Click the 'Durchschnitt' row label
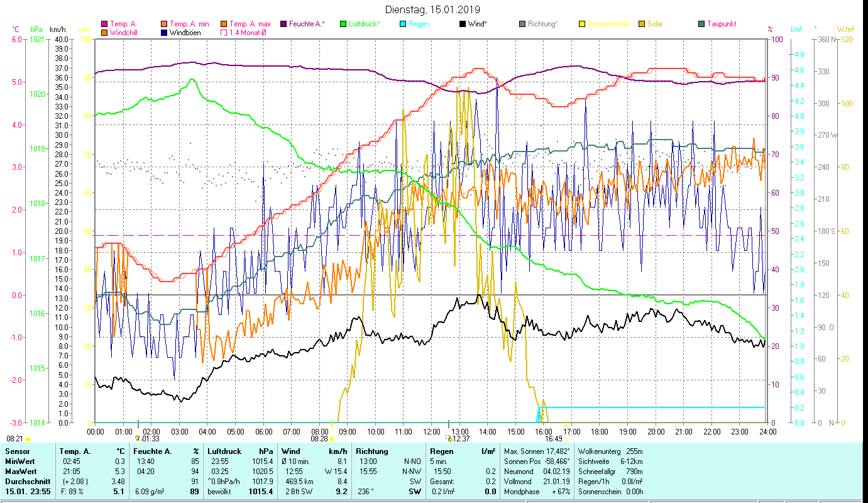Viewport: 868px width, 503px height. (x=26, y=482)
